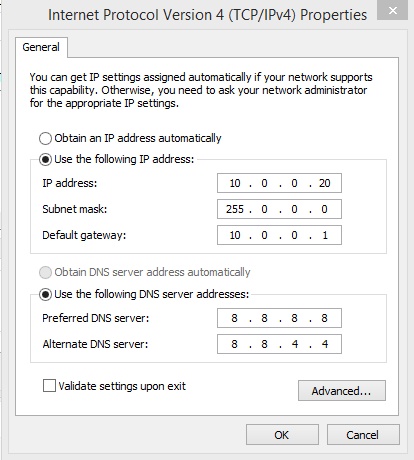Click the Default gateway input field
This screenshot has width=414, height=460.
tap(279, 235)
